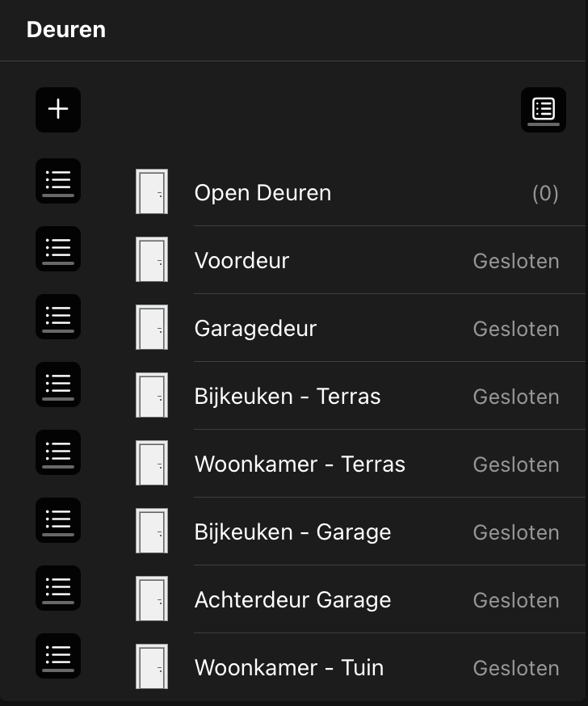The image size is (588, 706).
Task: Click Gesloten status of Achterdeur Garage
Action: pos(515,601)
